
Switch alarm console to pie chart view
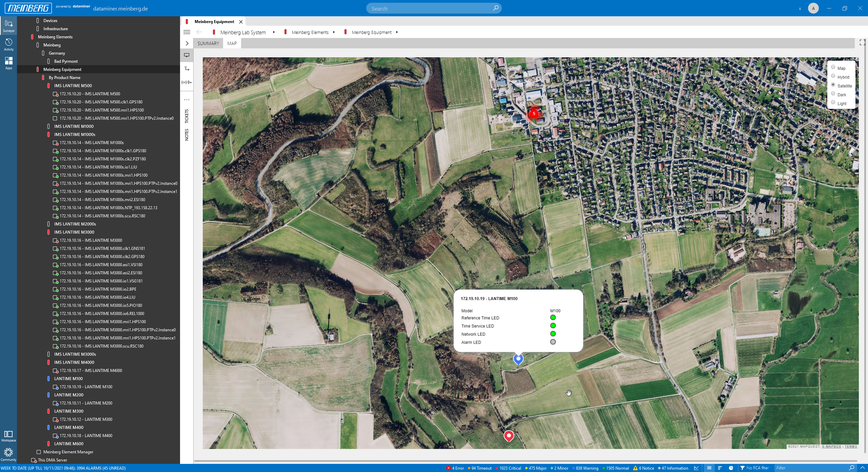point(731,468)
